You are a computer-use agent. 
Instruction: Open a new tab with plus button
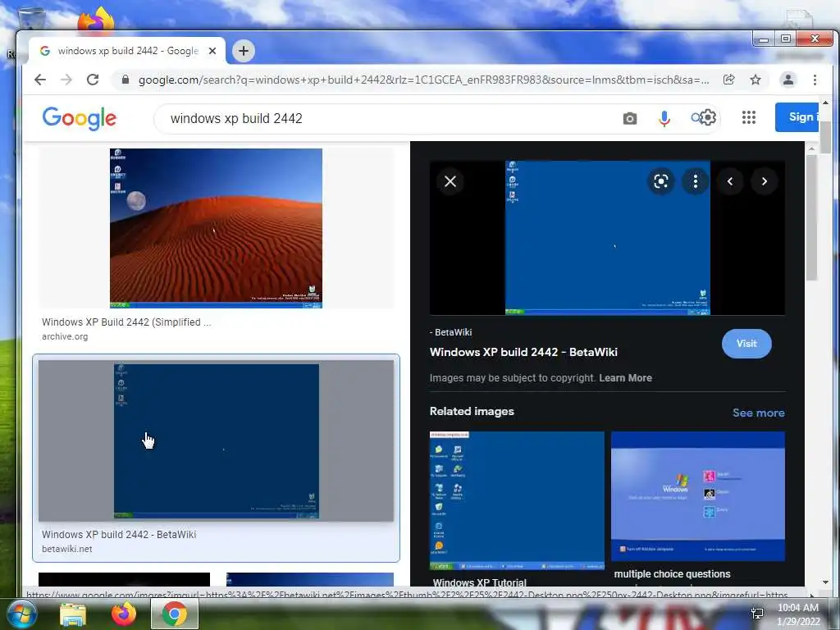[243, 51]
